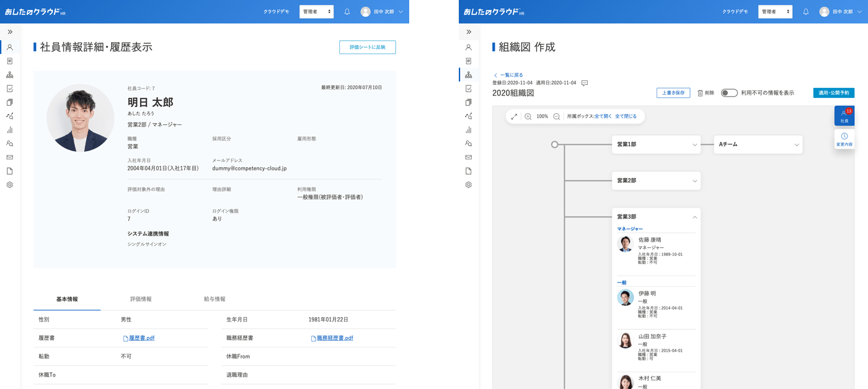868x389 pixels.
Task: Click 明日 太郎's profile photo
Action: tap(81, 118)
